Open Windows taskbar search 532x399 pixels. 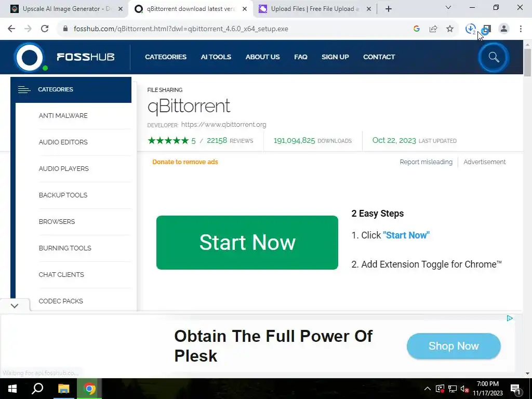37,389
